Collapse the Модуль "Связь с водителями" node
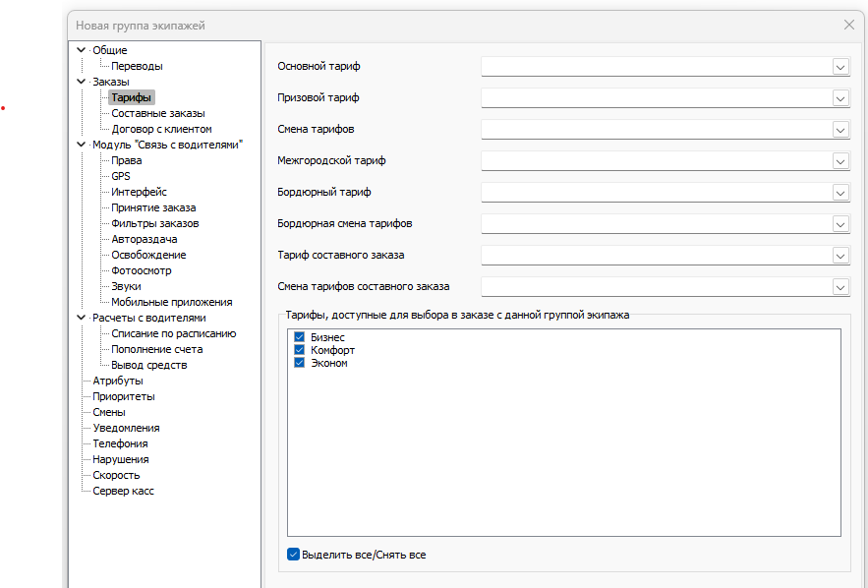The width and height of the screenshot is (868, 588). pos(83,145)
